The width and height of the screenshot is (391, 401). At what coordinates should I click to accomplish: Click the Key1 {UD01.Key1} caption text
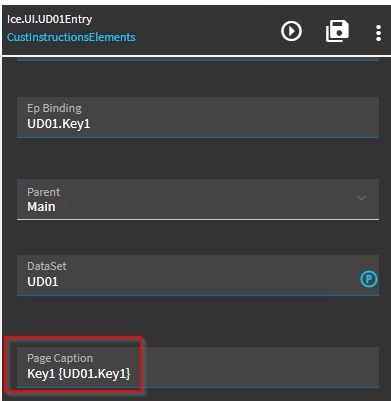tap(79, 374)
